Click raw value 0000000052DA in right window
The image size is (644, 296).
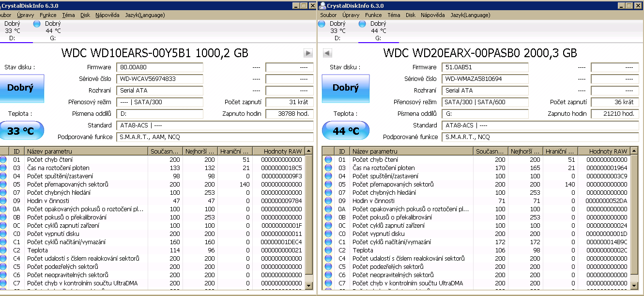(x=606, y=201)
